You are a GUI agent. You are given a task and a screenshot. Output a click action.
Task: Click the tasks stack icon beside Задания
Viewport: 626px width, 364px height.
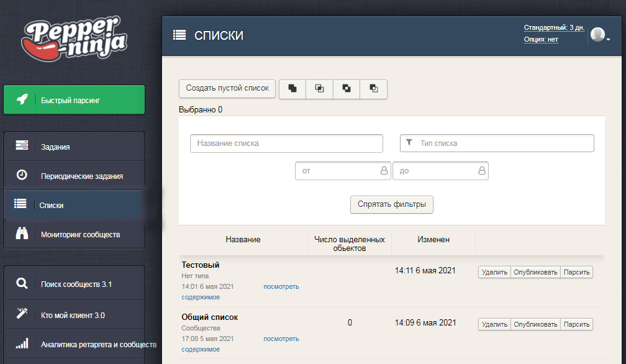pyautogui.click(x=22, y=145)
